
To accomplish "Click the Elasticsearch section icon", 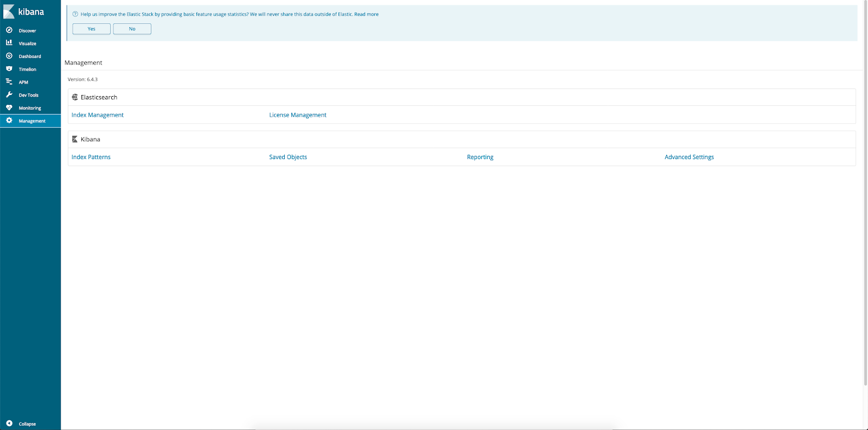I will (x=75, y=97).
